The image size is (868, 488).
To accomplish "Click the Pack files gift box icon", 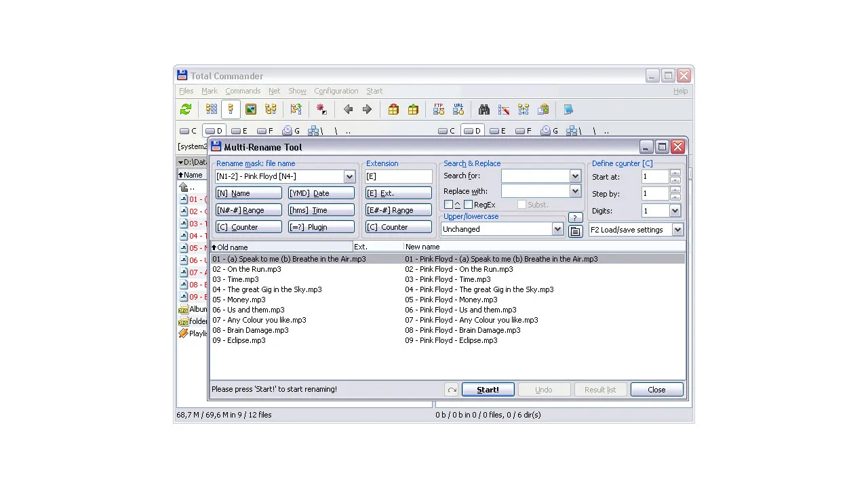I will pos(393,110).
